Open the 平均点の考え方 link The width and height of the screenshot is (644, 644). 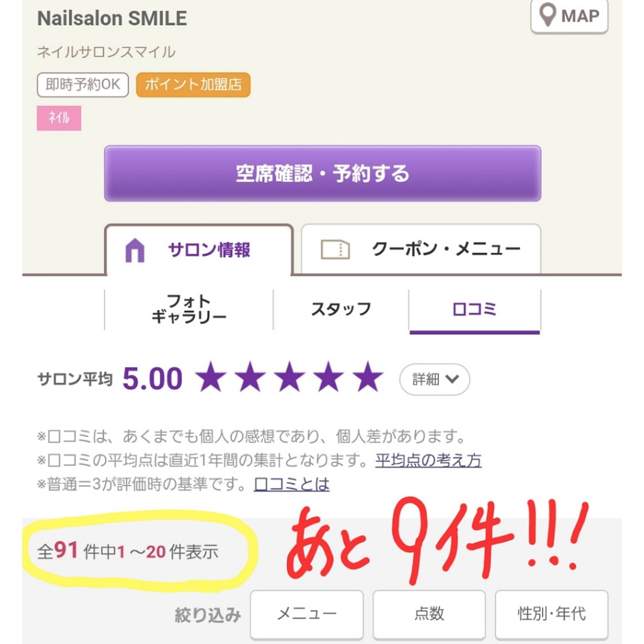coord(428,460)
